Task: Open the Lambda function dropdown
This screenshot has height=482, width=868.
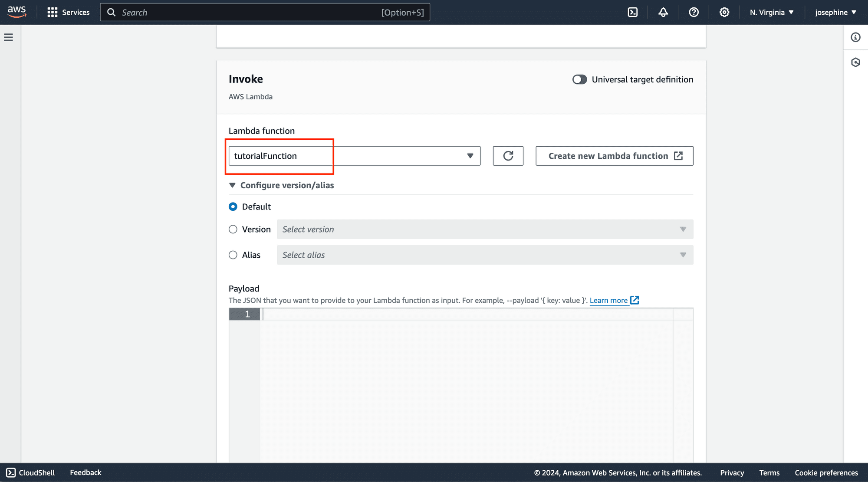Action: 355,156
